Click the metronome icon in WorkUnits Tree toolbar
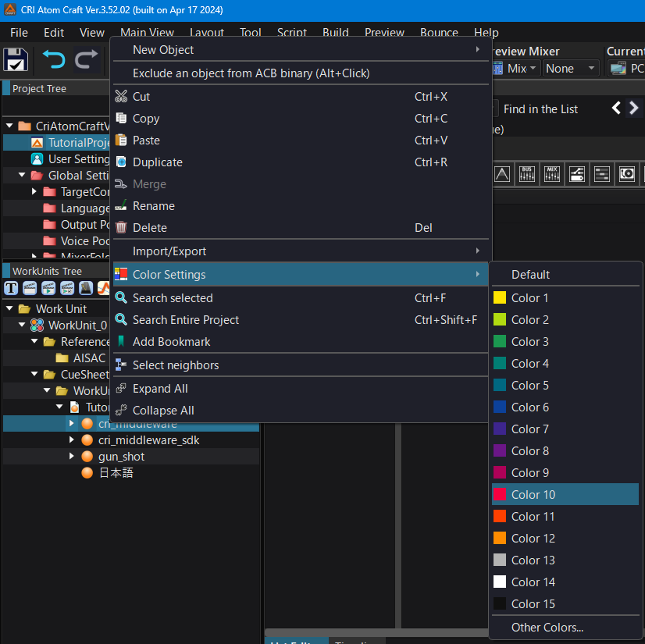645x644 pixels. coord(86,288)
